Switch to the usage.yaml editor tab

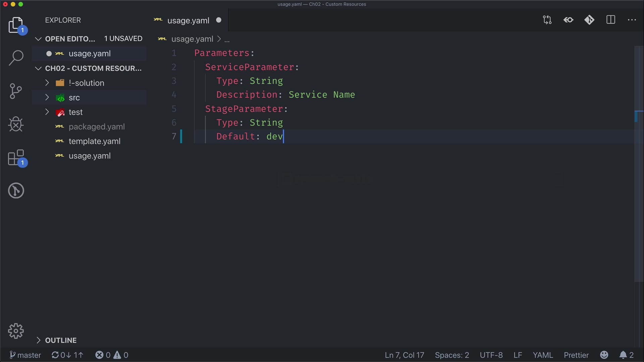click(x=188, y=20)
